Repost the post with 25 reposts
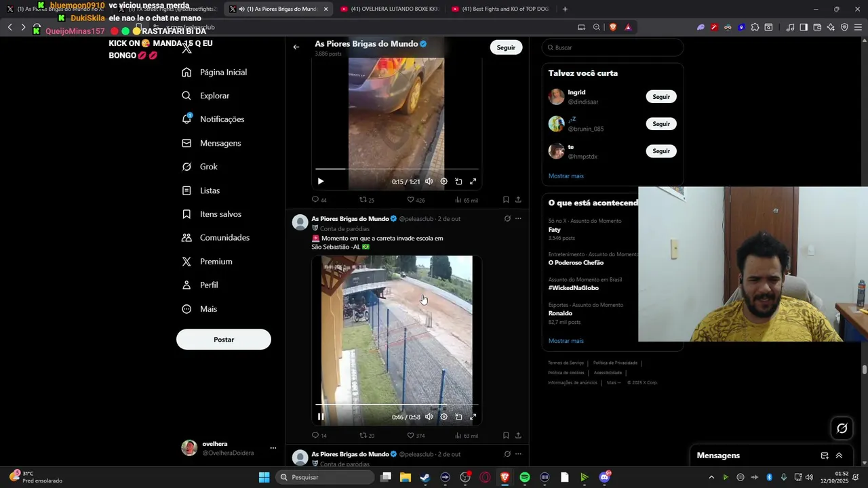This screenshot has height=488, width=868. point(367,200)
